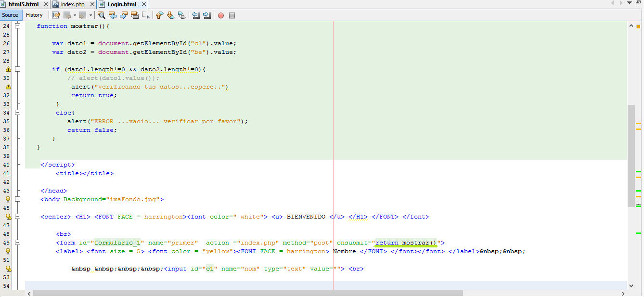The width and height of the screenshot is (644, 297).
Task: Toggle Rectangular Selection mode
Action: click(146, 15)
